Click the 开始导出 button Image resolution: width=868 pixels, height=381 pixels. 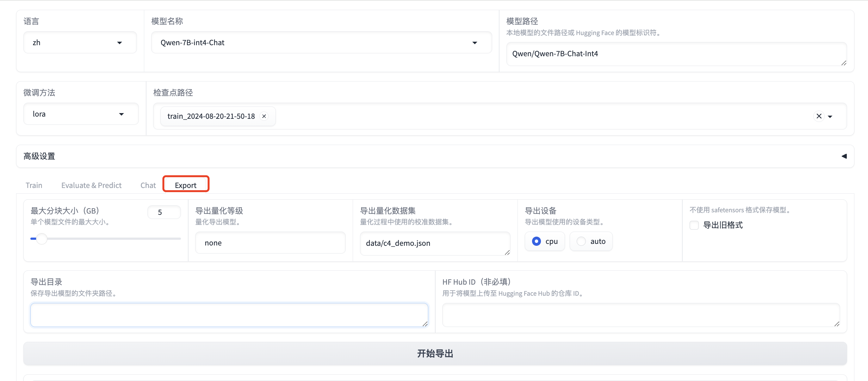tap(435, 354)
